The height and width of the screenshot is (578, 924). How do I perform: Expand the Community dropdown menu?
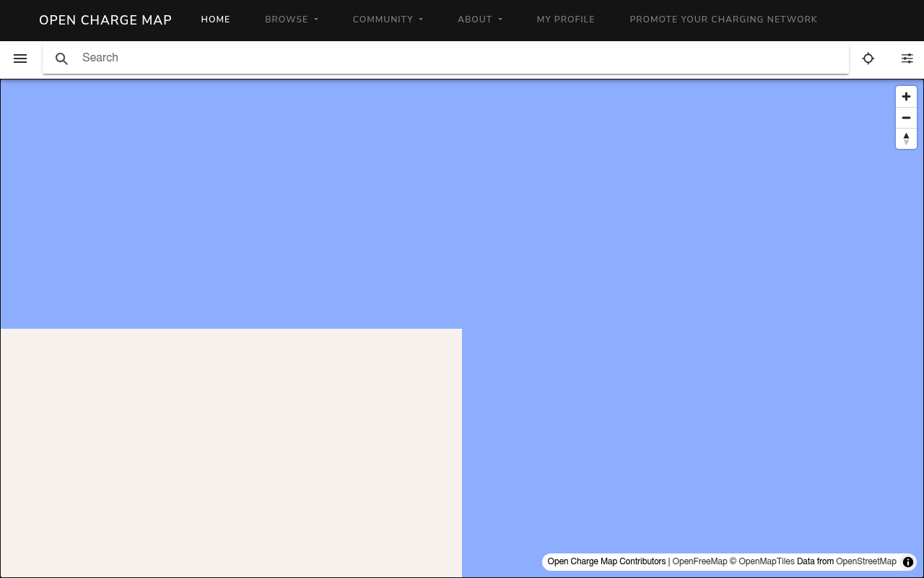[388, 20]
